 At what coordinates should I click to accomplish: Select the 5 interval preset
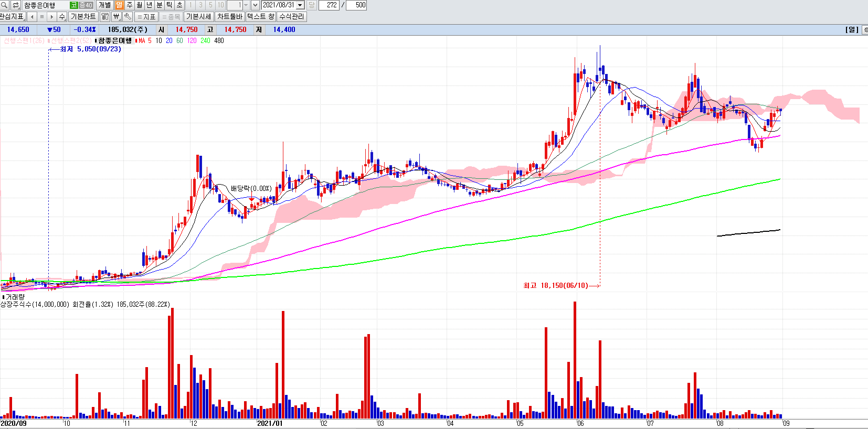(210, 5)
